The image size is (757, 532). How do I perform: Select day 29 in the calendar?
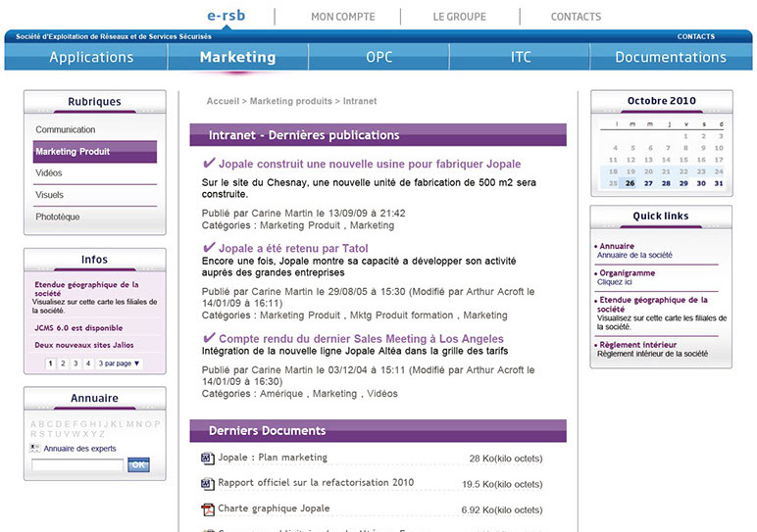(683, 183)
